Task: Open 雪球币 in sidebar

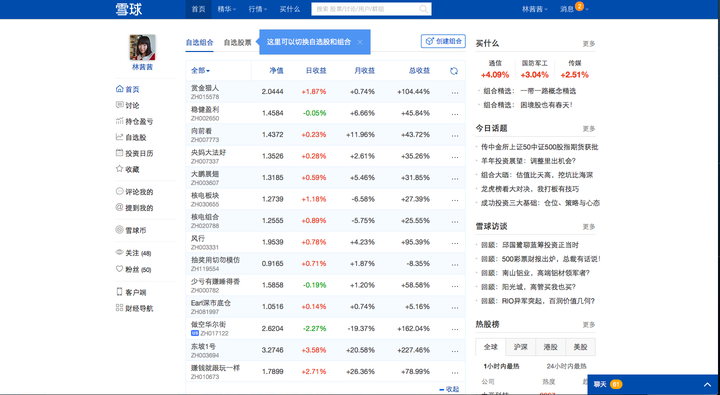Action: 131,230
